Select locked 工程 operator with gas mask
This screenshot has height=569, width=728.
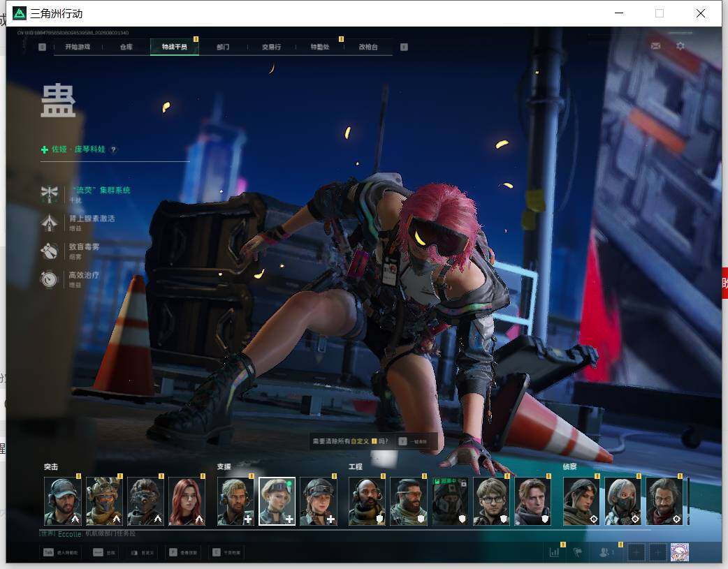[450, 501]
